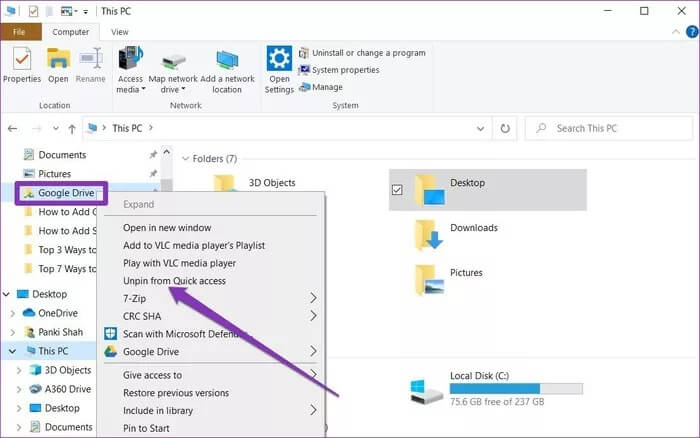Viewport: 700px width, 438px height.
Task: Open Google Drive context submenu
Action: tap(211, 352)
